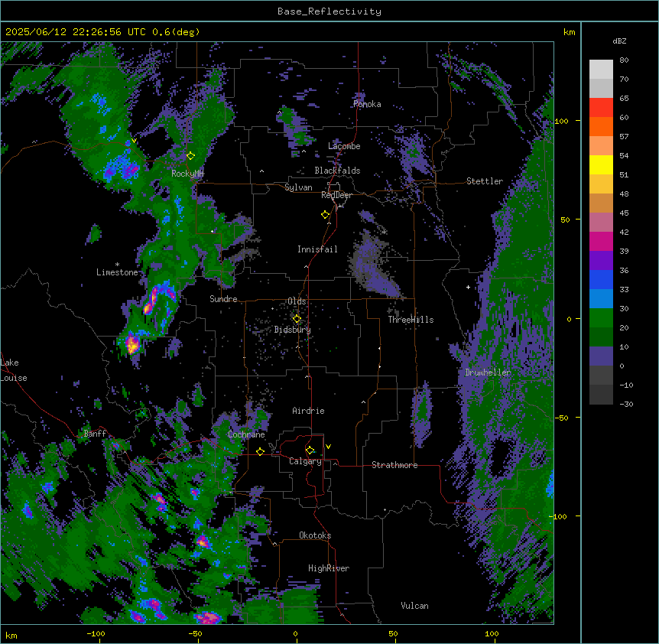Click the yellow diamond marker near RockyMH
Viewport: 659px width, 644px height.
(190, 155)
